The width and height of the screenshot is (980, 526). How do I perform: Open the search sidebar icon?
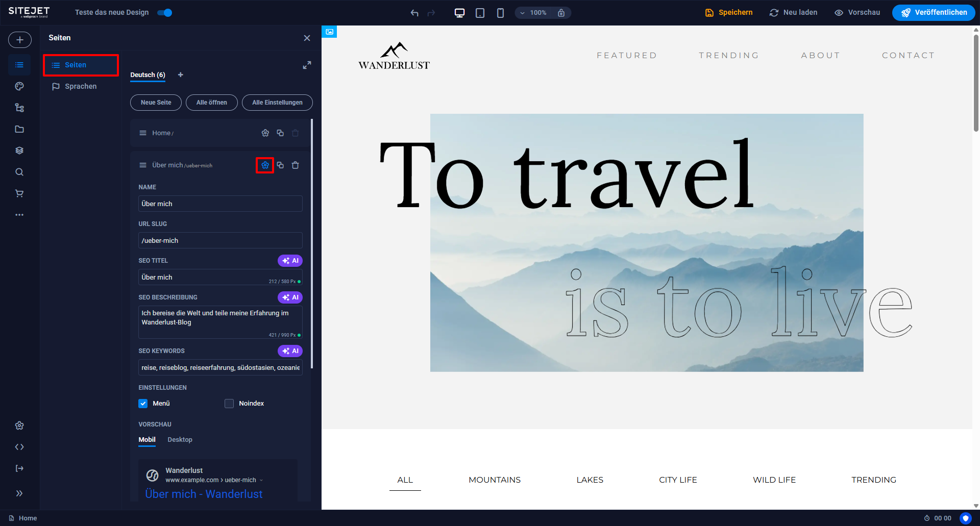(x=19, y=172)
